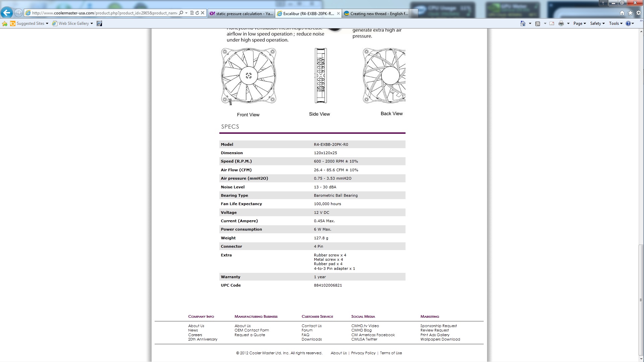Expand the Safety dropdown menu
This screenshot has height=362, width=644.
tap(597, 23)
